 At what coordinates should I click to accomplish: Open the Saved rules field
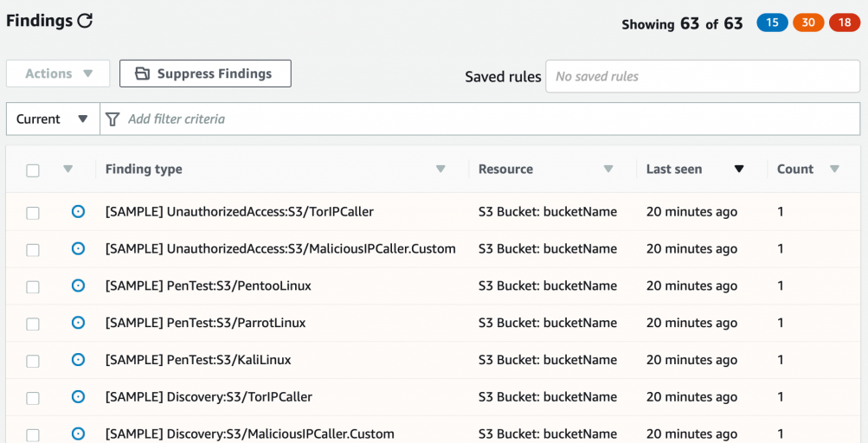point(702,76)
